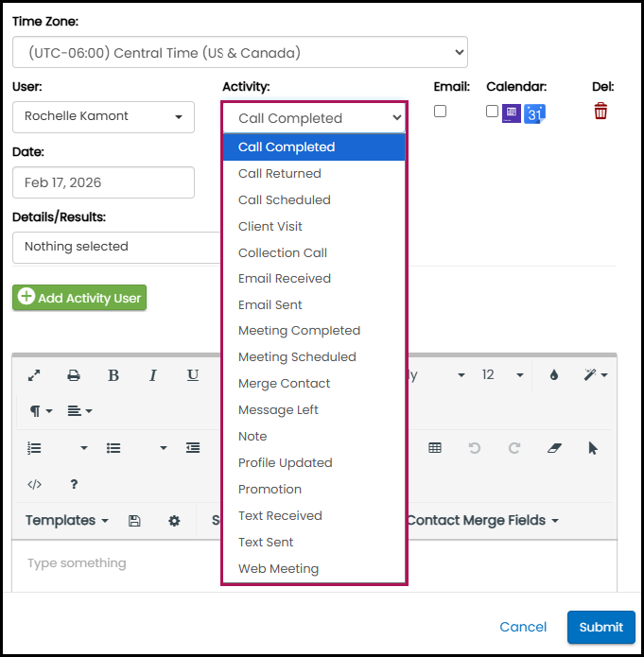Open bullet list style dropdown arrow
The height and width of the screenshot is (657, 644).
[164, 448]
